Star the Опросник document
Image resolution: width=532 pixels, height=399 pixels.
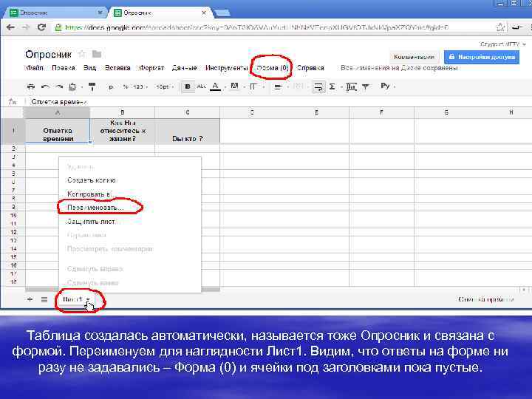tap(81, 54)
